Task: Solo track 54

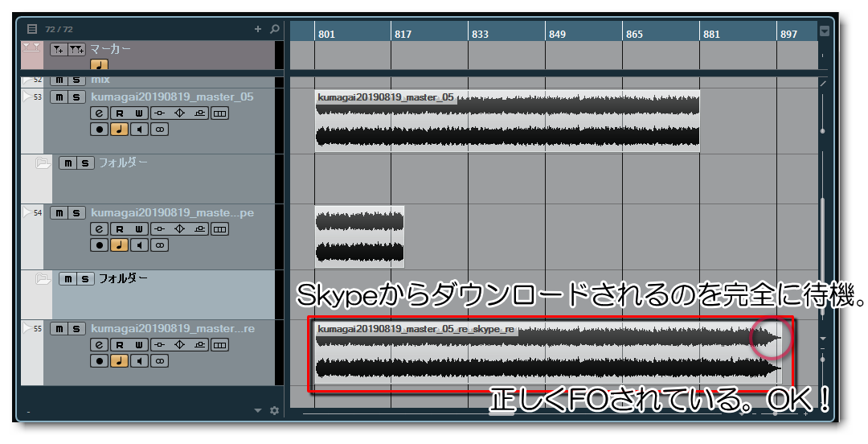Action: (x=76, y=213)
